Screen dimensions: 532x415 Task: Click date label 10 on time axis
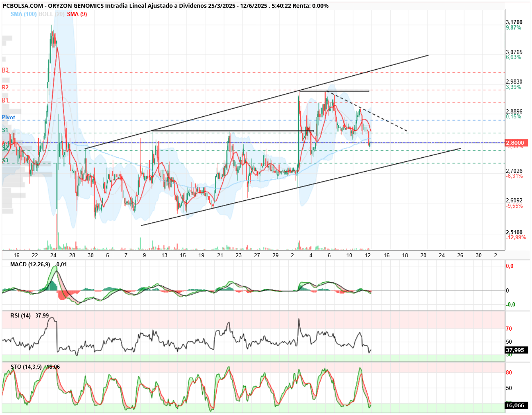[x=349, y=256]
